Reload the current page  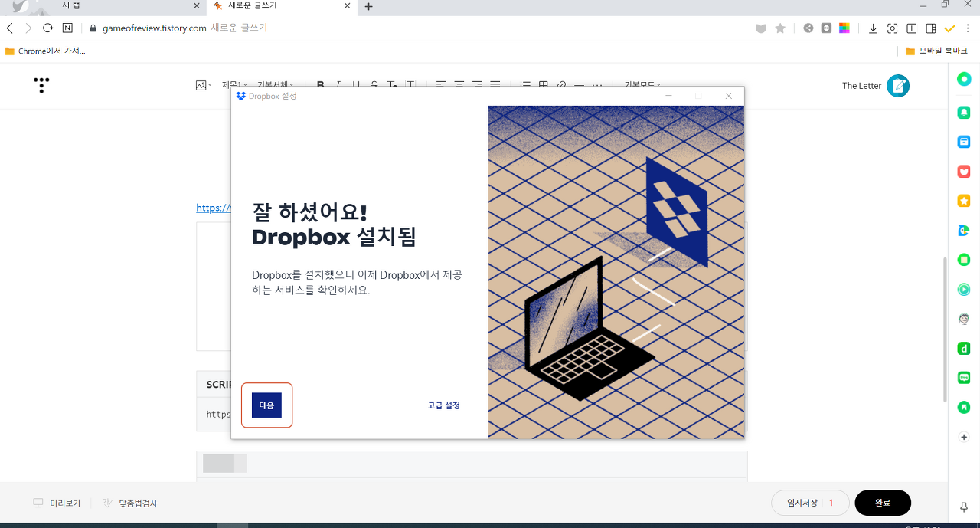pyautogui.click(x=47, y=28)
